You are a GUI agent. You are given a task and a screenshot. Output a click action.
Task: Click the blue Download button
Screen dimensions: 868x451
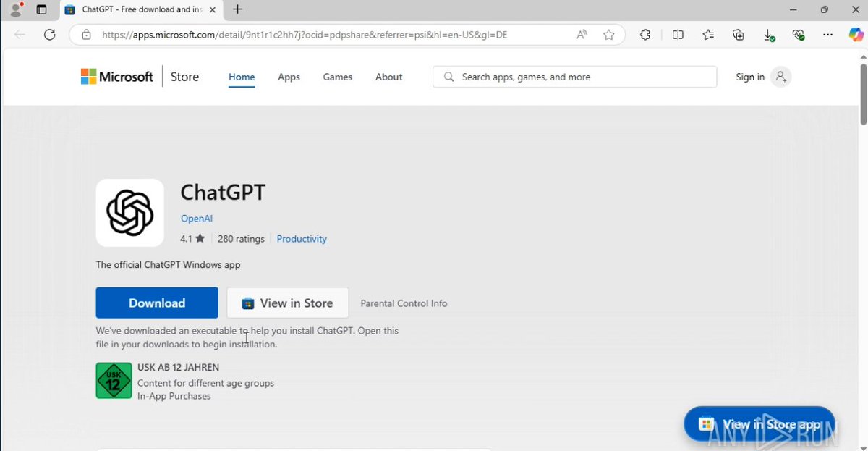click(x=157, y=303)
